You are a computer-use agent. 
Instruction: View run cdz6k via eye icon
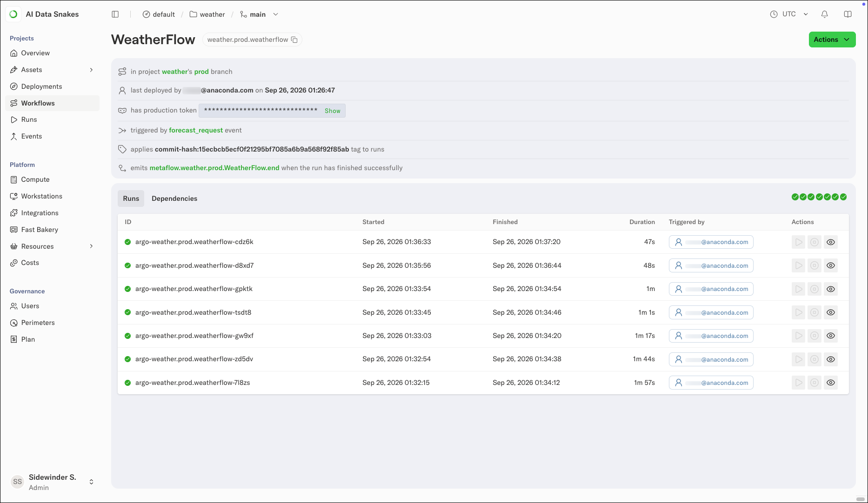pyautogui.click(x=830, y=242)
